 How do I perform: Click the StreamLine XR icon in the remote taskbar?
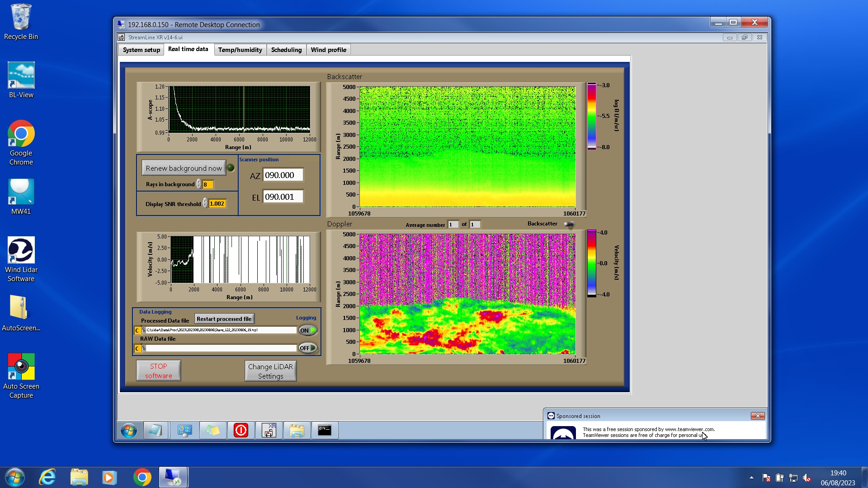pyautogui.click(x=269, y=430)
